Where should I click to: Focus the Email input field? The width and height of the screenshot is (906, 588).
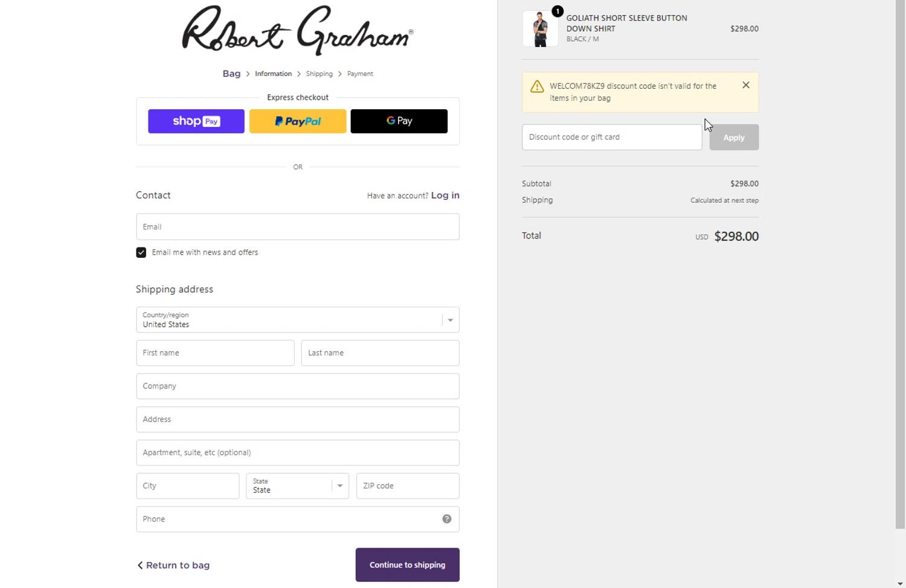(298, 226)
